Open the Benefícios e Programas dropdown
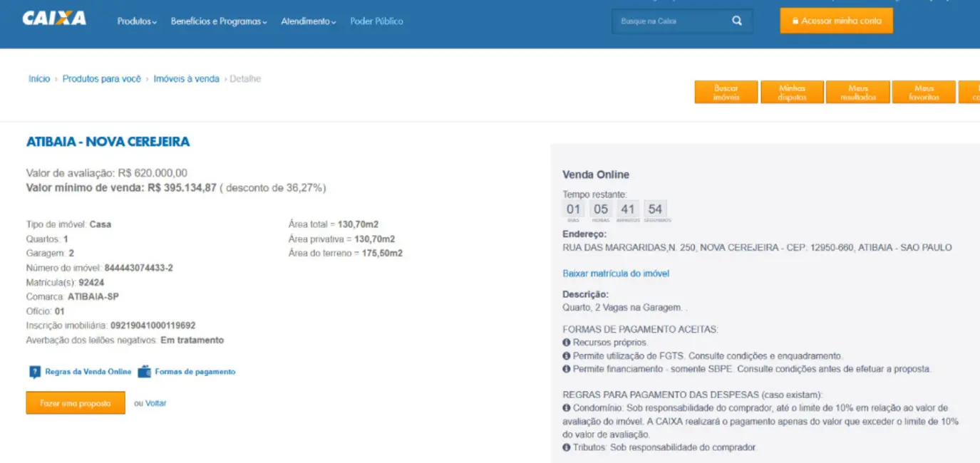The image size is (980, 463). click(219, 21)
